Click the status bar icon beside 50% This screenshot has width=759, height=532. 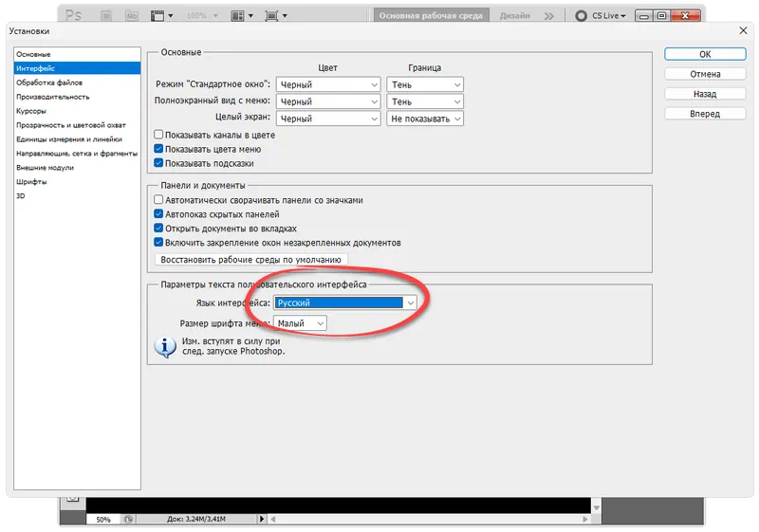pyautogui.click(x=128, y=520)
